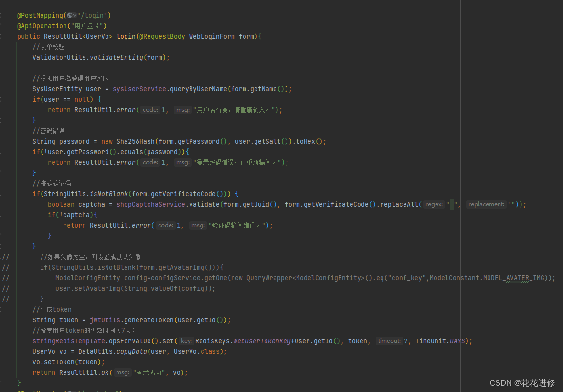Click the ok method in return statement

click(105, 372)
